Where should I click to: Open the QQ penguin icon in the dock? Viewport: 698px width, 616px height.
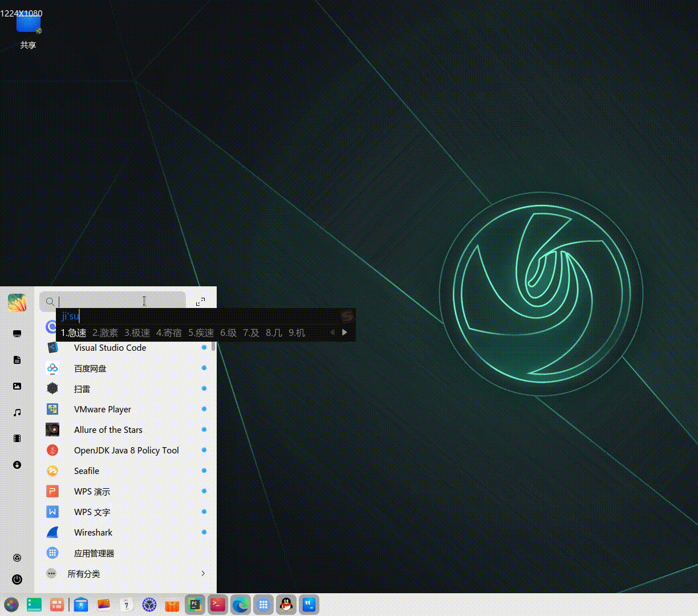286,605
